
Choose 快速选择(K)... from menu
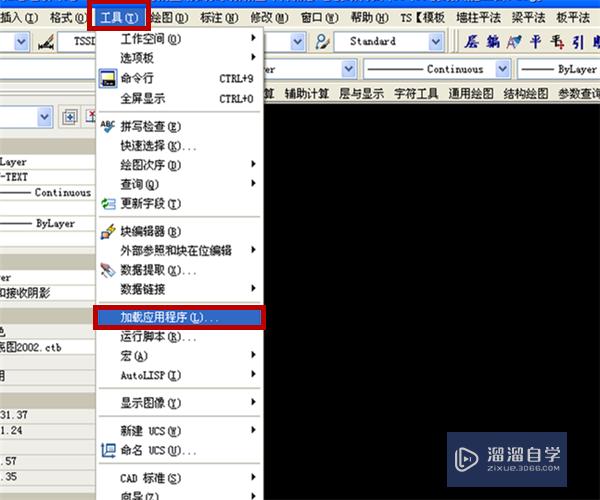point(179,146)
